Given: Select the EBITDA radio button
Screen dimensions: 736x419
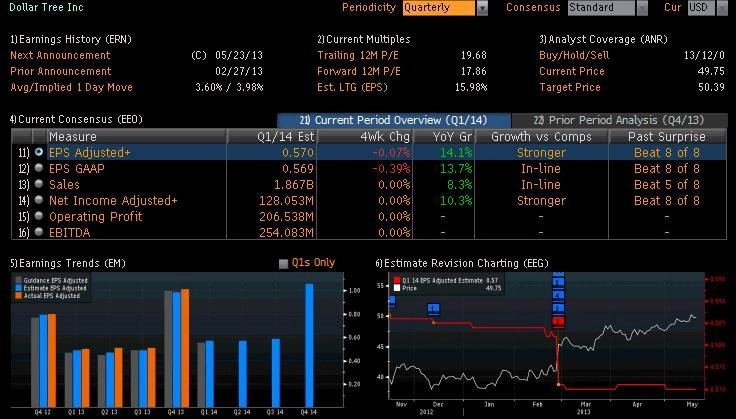Looking at the screenshot, I should tap(39, 232).
